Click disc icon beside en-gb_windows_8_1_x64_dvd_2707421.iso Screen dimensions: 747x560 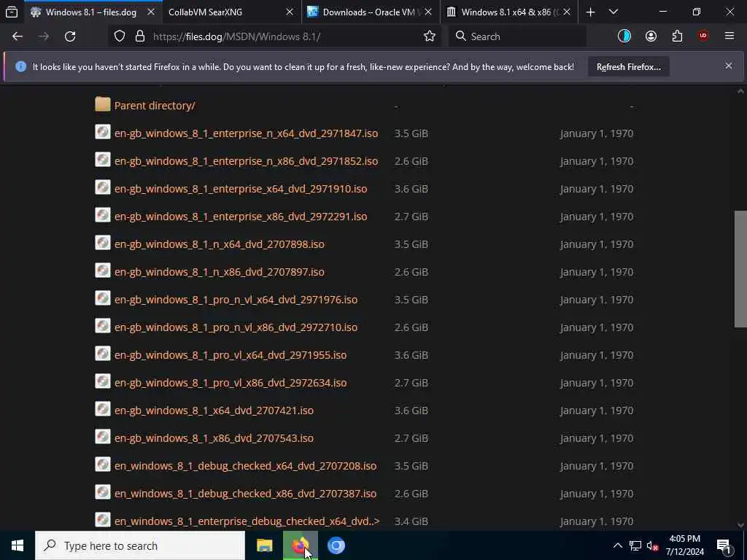[x=102, y=409]
